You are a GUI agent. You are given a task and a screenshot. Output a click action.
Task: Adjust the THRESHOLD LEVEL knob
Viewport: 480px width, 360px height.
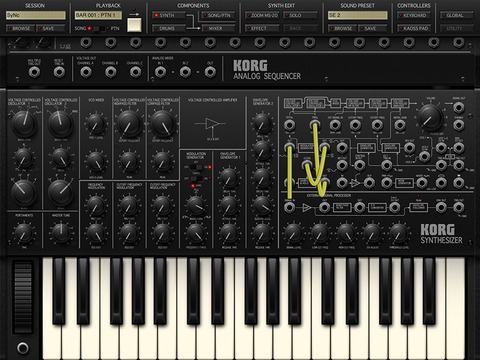click(398, 233)
